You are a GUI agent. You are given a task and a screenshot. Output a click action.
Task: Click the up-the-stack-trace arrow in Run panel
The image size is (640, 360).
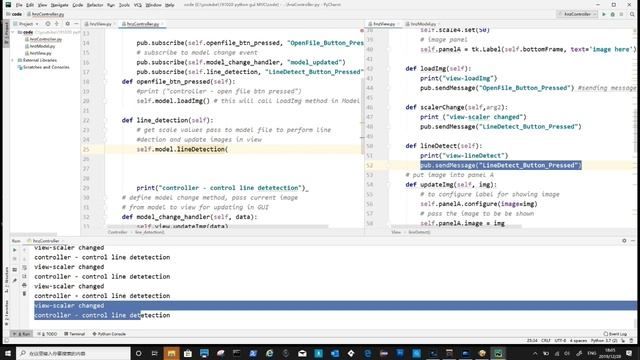coord(24,250)
